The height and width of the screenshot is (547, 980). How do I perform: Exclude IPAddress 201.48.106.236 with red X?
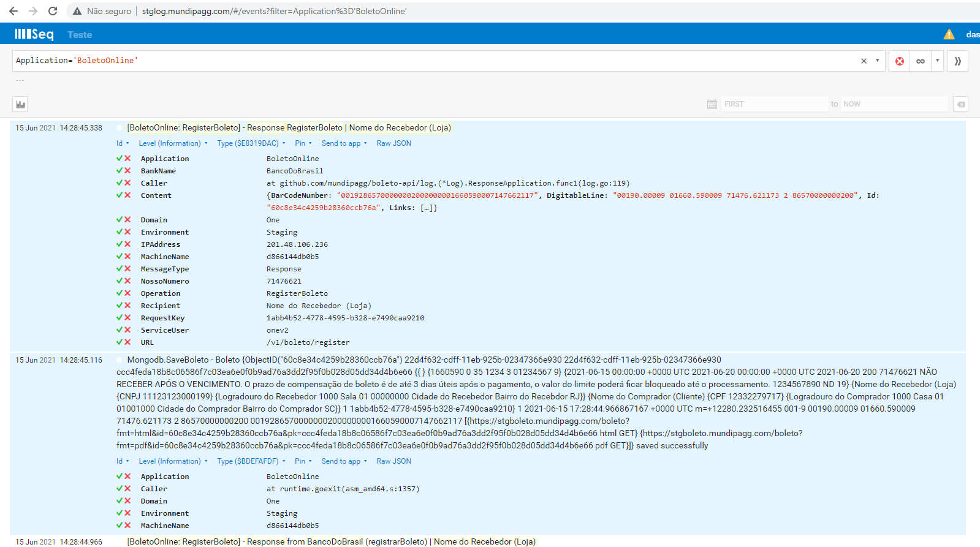click(x=127, y=244)
